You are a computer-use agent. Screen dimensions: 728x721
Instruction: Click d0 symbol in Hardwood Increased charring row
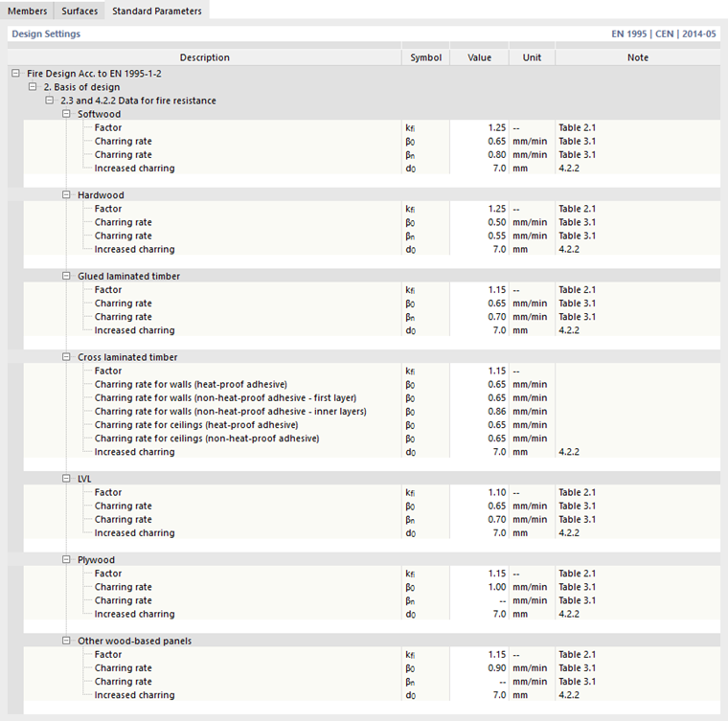coord(410,250)
